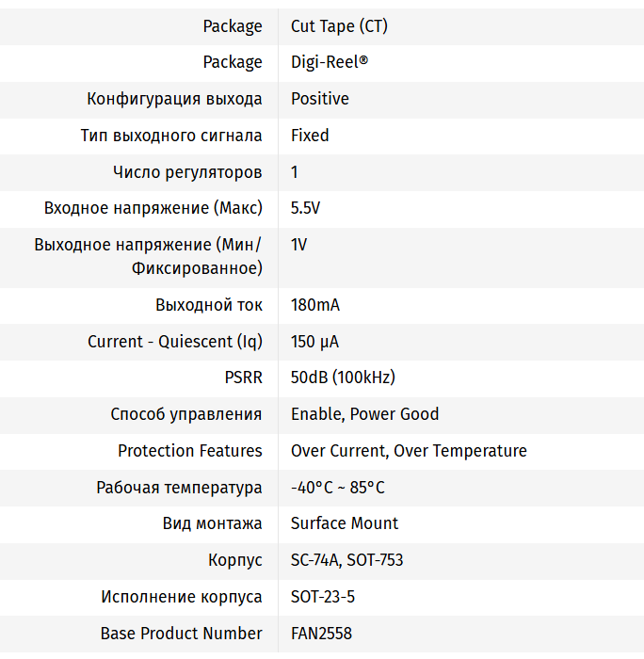Click the "SC-74A, SOT-753" case value
Viewport: 644px width, 659px height.
(x=346, y=560)
